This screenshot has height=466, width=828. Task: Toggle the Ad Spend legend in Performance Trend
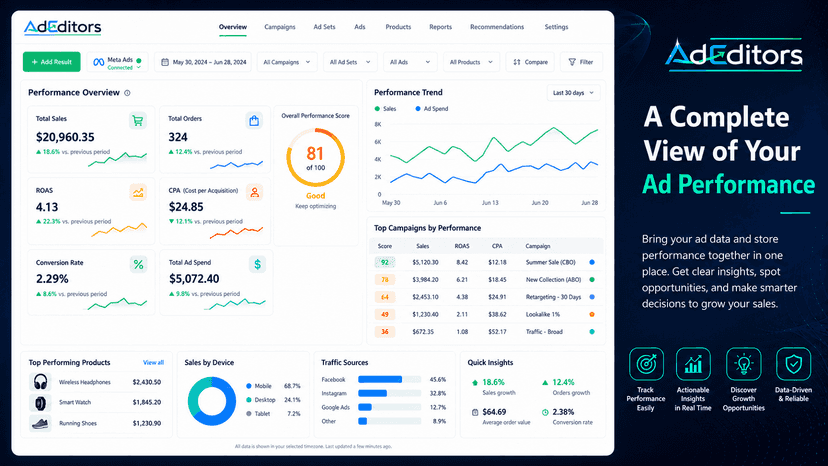click(431, 109)
